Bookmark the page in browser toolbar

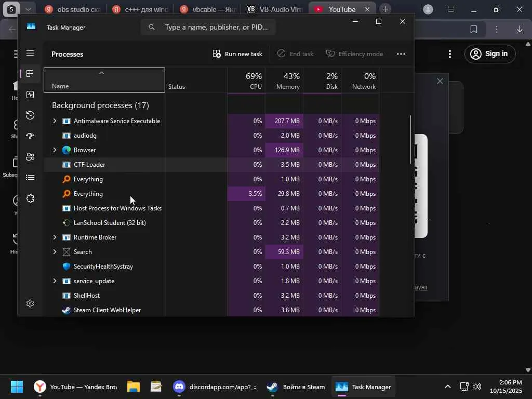tap(474, 30)
